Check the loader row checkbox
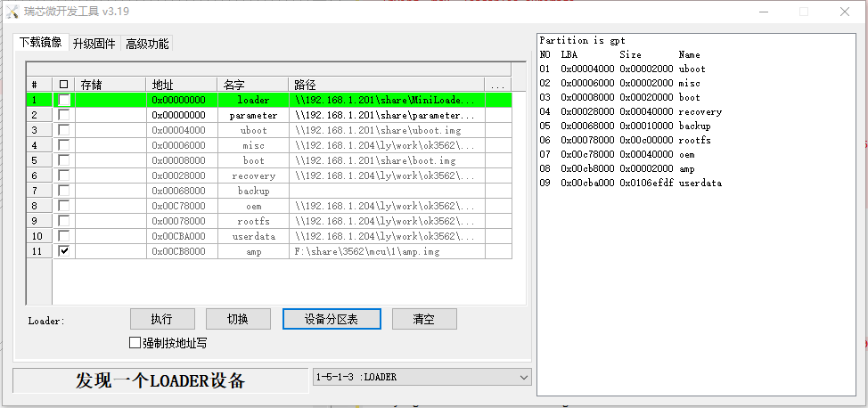The image size is (868, 408). [65, 100]
